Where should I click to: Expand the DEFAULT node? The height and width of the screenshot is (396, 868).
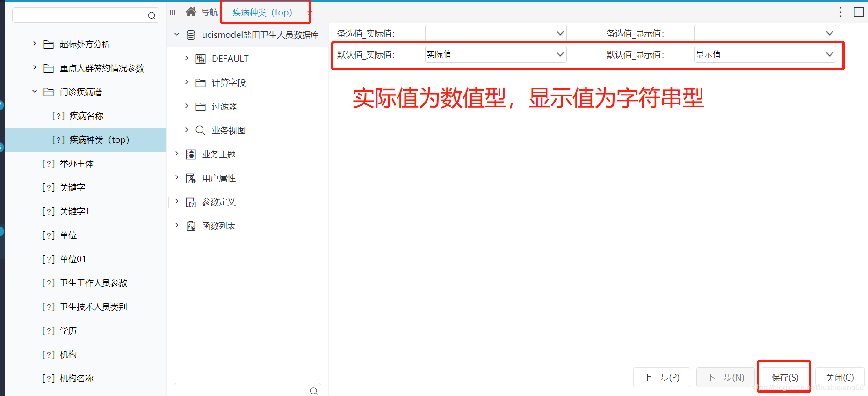pyautogui.click(x=187, y=58)
